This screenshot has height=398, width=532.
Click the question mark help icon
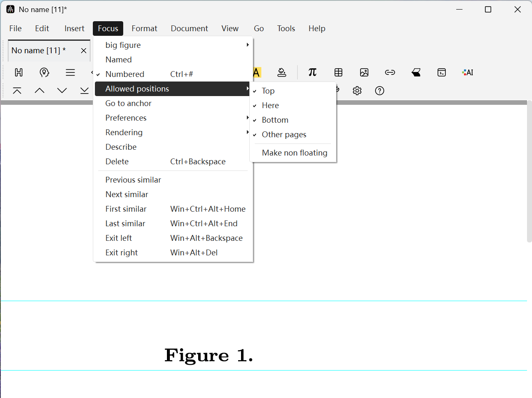pos(380,91)
